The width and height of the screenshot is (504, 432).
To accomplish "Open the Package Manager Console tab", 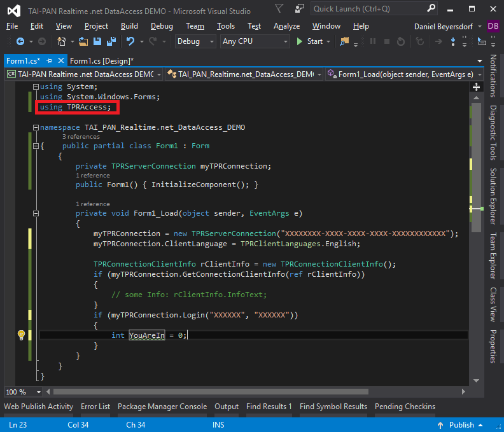I will 162,407.
